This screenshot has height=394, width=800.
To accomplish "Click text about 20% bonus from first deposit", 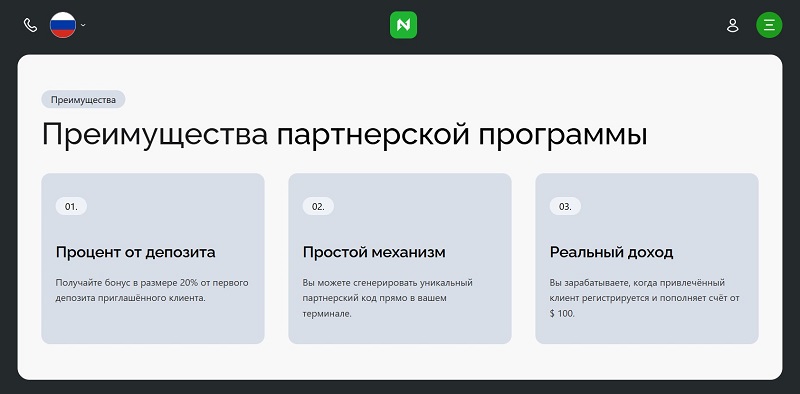I will pos(152,290).
